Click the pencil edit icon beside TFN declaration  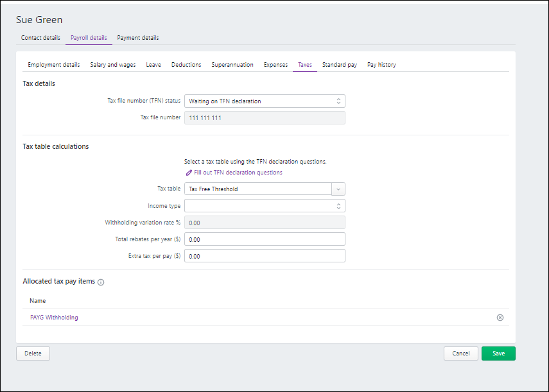189,172
